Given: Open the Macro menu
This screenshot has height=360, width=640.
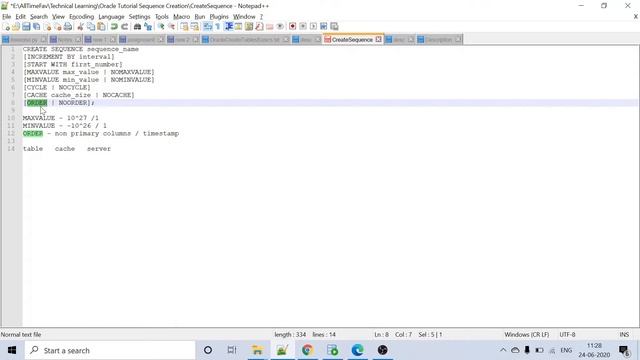Looking at the screenshot, I should (x=182, y=17).
